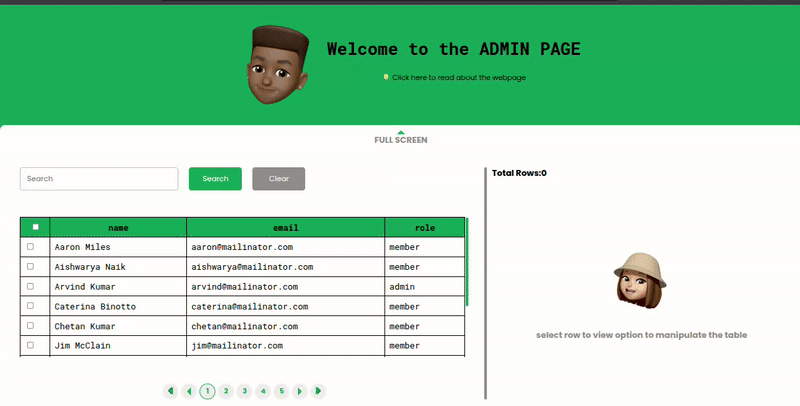Image resolution: width=800 pixels, height=406 pixels.
Task: Click the aaron@mailinator.com email cell
Action: pos(286,247)
